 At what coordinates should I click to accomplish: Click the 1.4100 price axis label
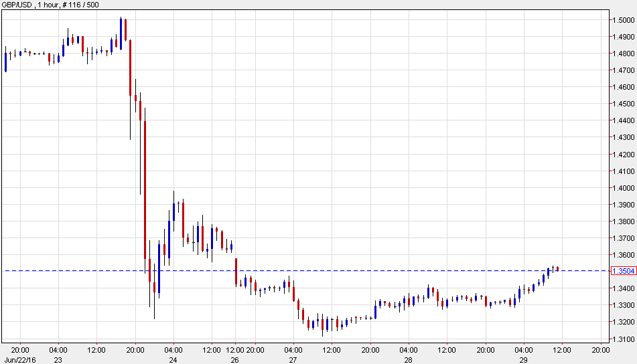tap(624, 171)
